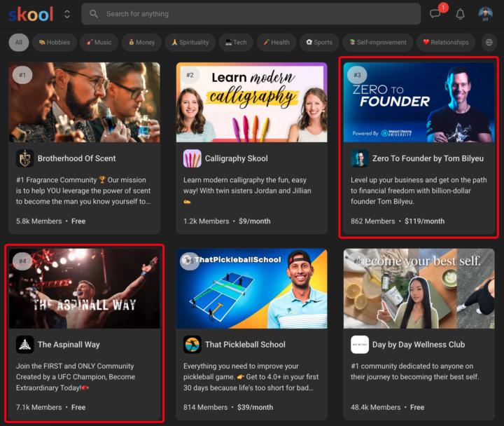The height and width of the screenshot is (426, 504).
Task: Open chat messages icon with notification badge
Action: [x=435, y=14]
